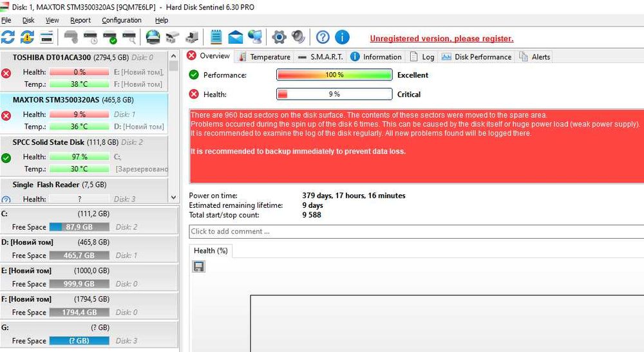Click green check icon beside SPCC health
Viewport: 644px width, 352px height.
(6, 158)
